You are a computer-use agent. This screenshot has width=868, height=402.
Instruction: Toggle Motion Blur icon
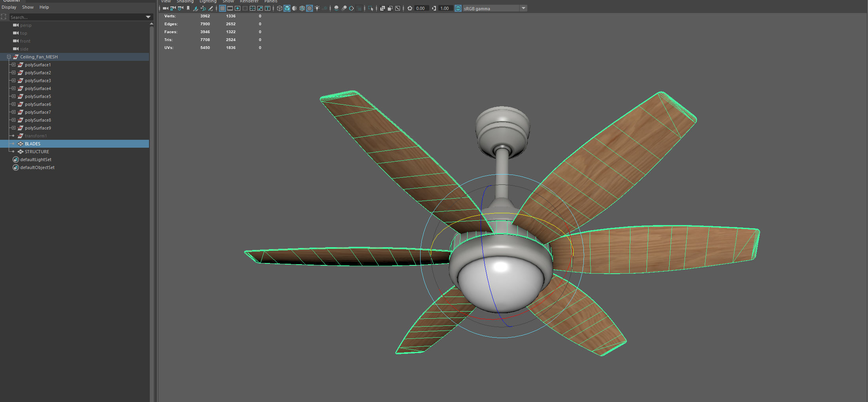[x=344, y=8]
